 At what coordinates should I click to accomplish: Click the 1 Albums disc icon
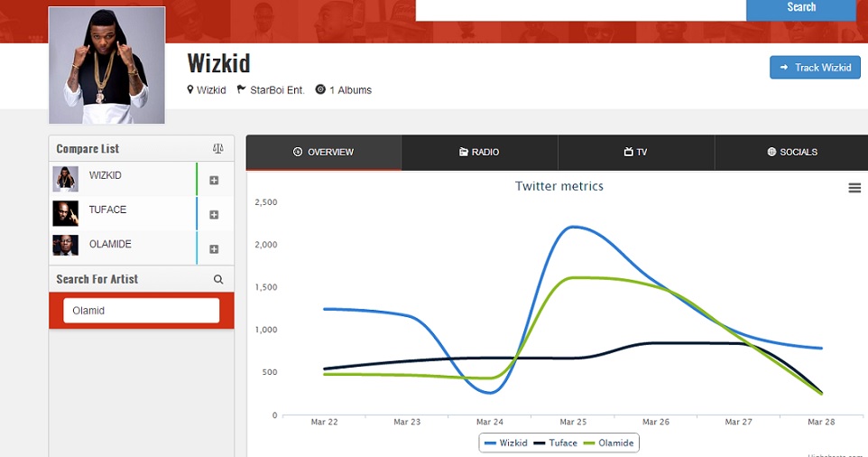320,89
